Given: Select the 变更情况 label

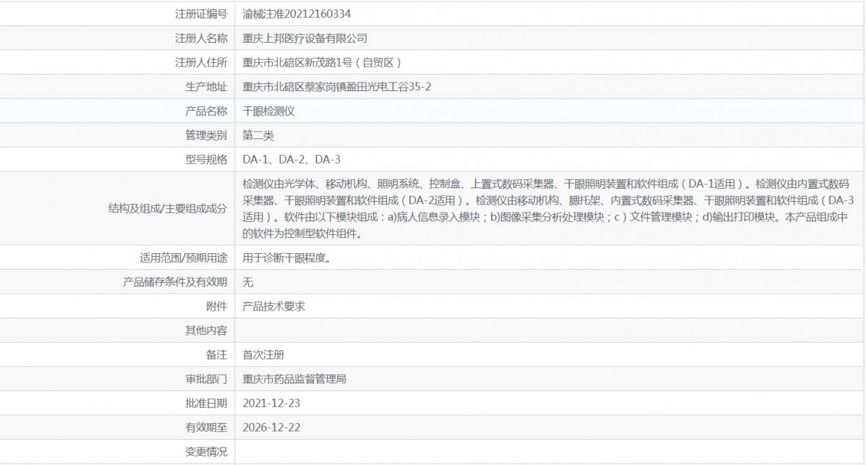Looking at the screenshot, I should coord(206,452).
